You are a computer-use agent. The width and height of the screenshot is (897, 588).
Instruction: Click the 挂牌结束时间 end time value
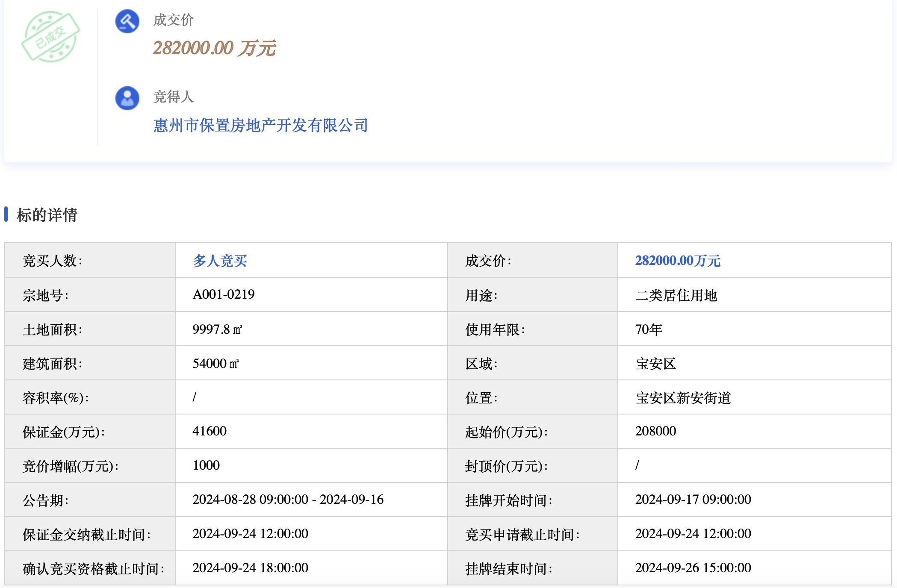(x=693, y=568)
